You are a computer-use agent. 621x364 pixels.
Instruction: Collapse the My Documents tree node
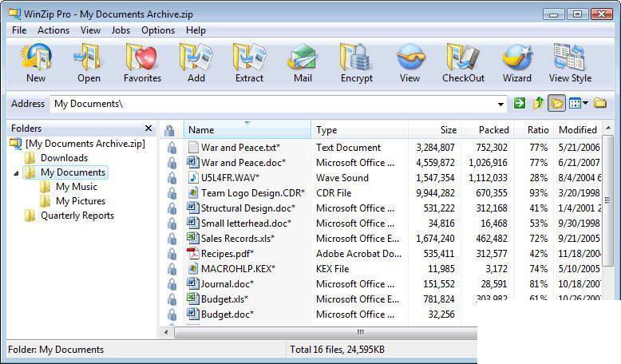(x=16, y=173)
